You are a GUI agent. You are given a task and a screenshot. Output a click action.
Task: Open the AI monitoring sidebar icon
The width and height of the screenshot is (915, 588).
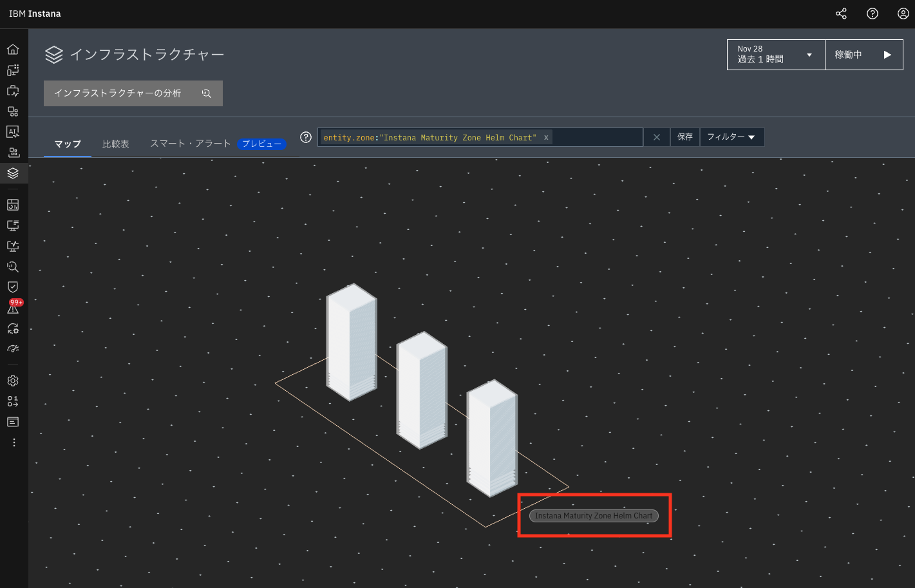(x=13, y=132)
